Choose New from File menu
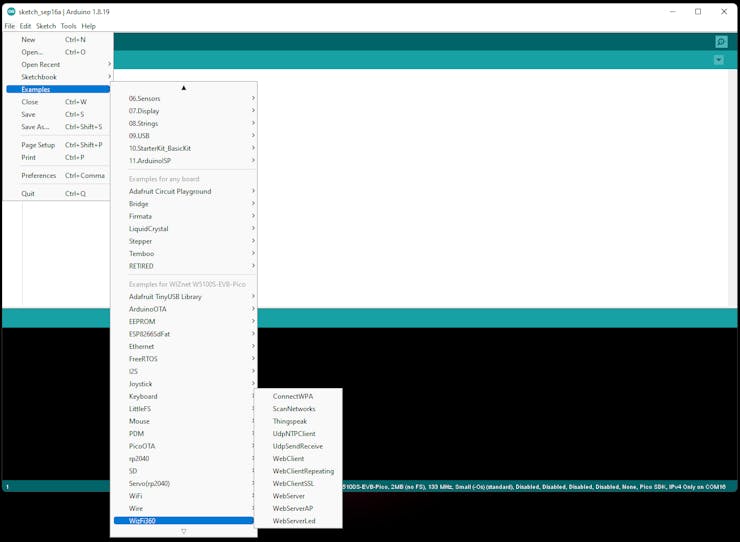Screen dimensions: 740x542 pyautogui.click(x=58, y=40)
